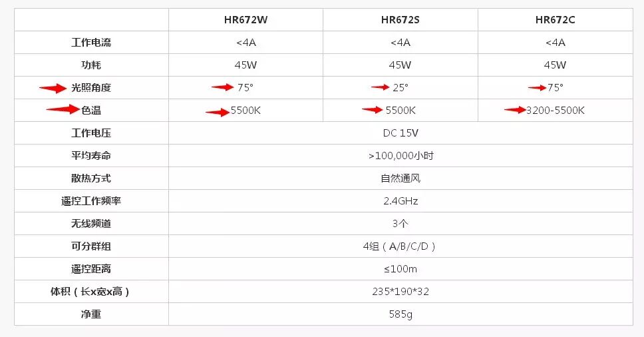Select the 自然通风 cooling method cell
Screen dimensions: 644x337
pyautogui.click(x=401, y=178)
